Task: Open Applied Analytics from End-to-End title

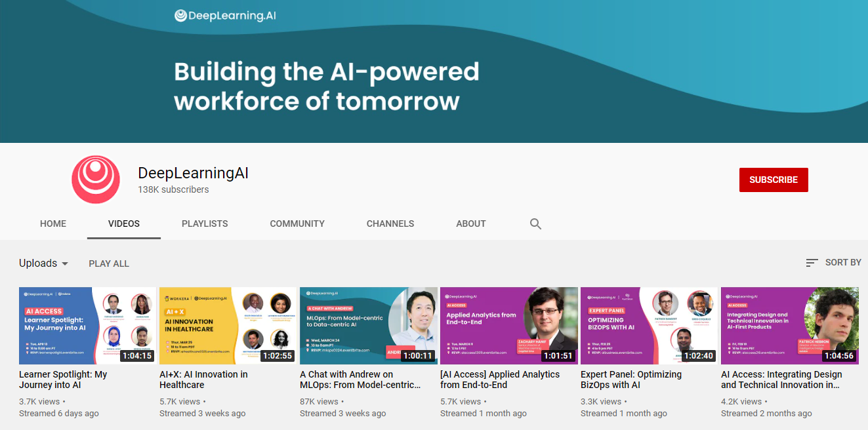Action: 500,380
